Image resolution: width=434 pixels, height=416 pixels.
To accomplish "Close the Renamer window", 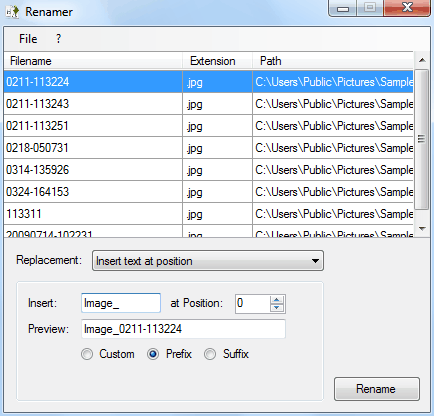I will click(407, 8).
